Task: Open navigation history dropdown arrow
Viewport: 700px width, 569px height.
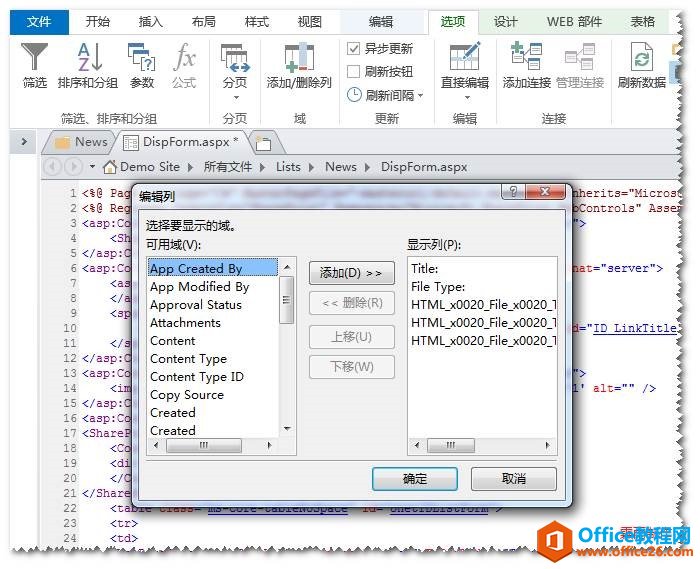Action: click(x=92, y=167)
